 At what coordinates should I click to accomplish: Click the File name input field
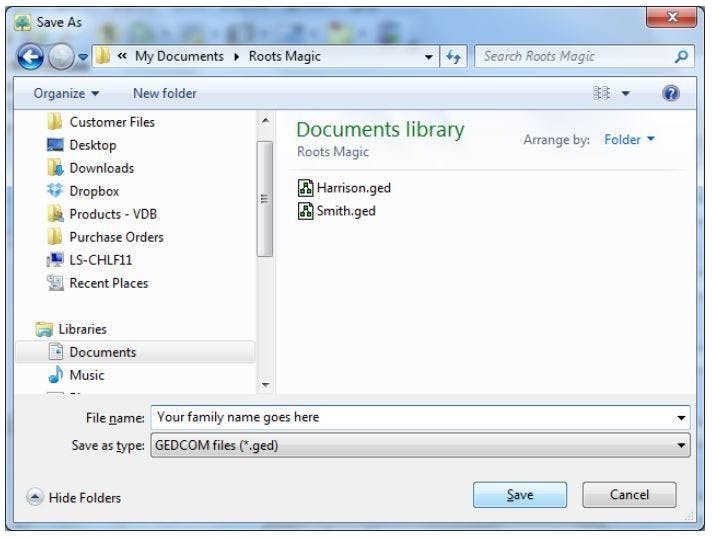pyautogui.click(x=420, y=417)
